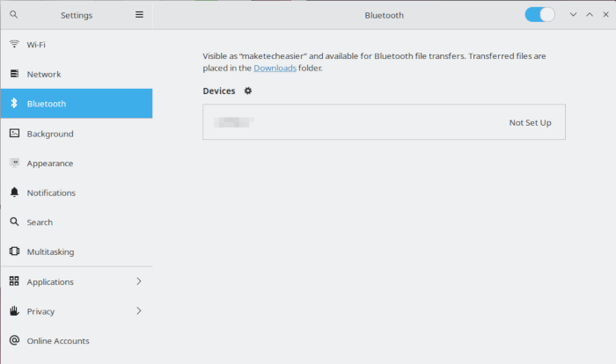
Task: Click the gear icon next to Devices
Action: [248, 91]
